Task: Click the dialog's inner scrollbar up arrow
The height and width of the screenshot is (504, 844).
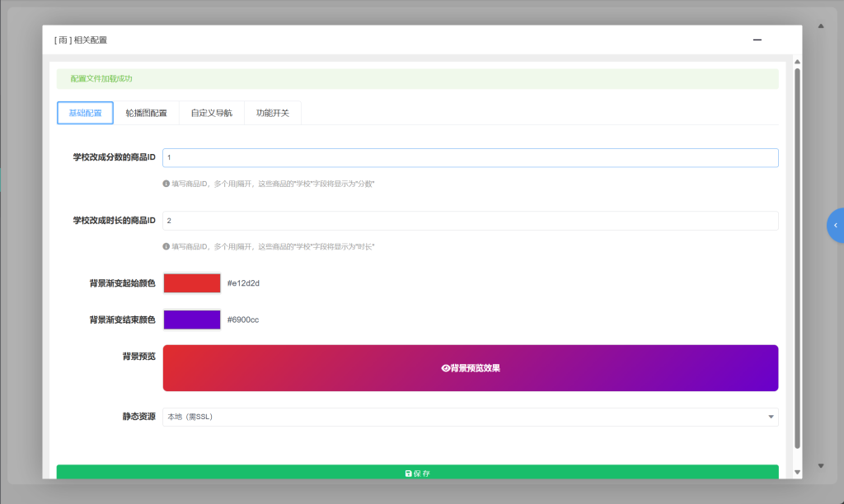Action: pyautogui.click(x=797, y=62)
